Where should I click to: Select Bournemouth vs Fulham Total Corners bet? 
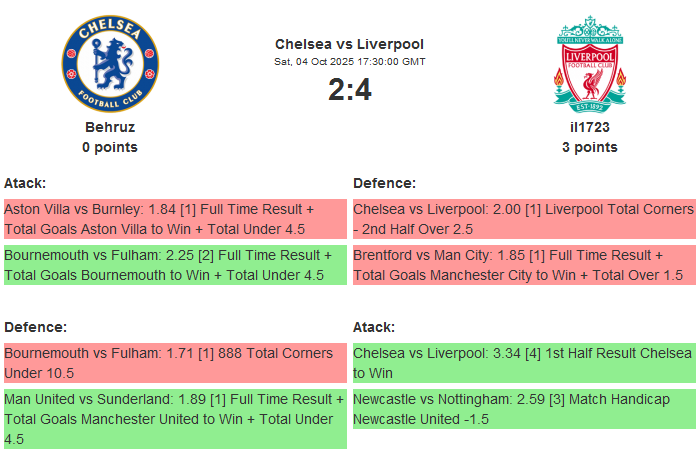point(174,363)
